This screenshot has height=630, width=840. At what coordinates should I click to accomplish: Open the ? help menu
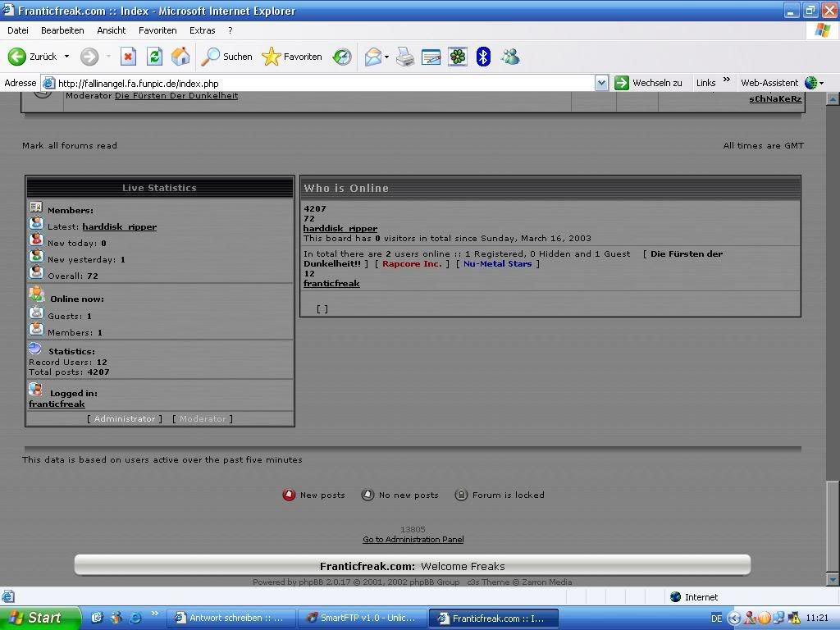(x=231, y=30)
